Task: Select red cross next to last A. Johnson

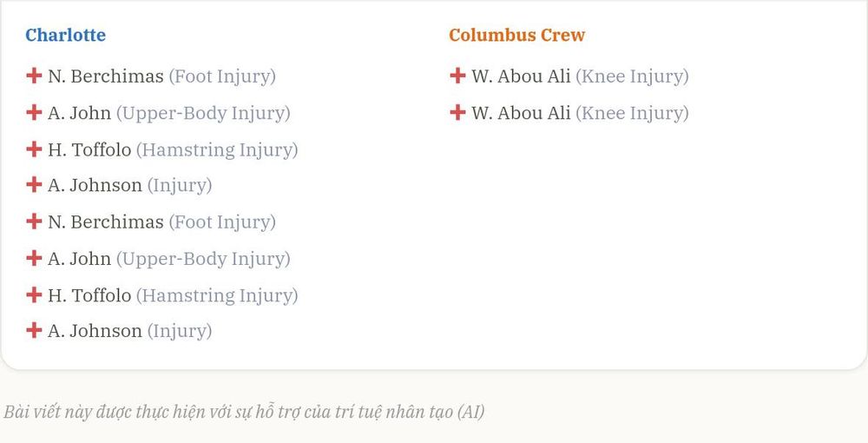Action: (34, 330)
